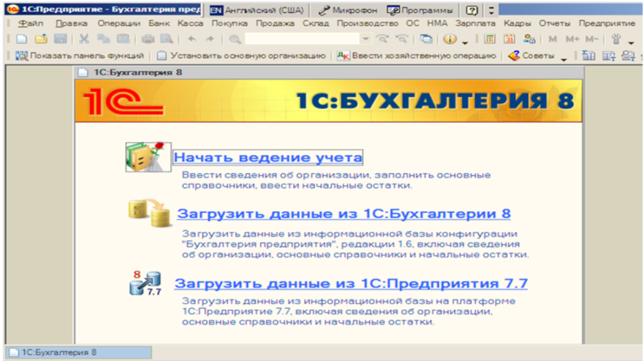Image resolution: width=644 pixels, height=361 pixels.
Task: Click the Find magnifier icon
Action: [235, 39]
